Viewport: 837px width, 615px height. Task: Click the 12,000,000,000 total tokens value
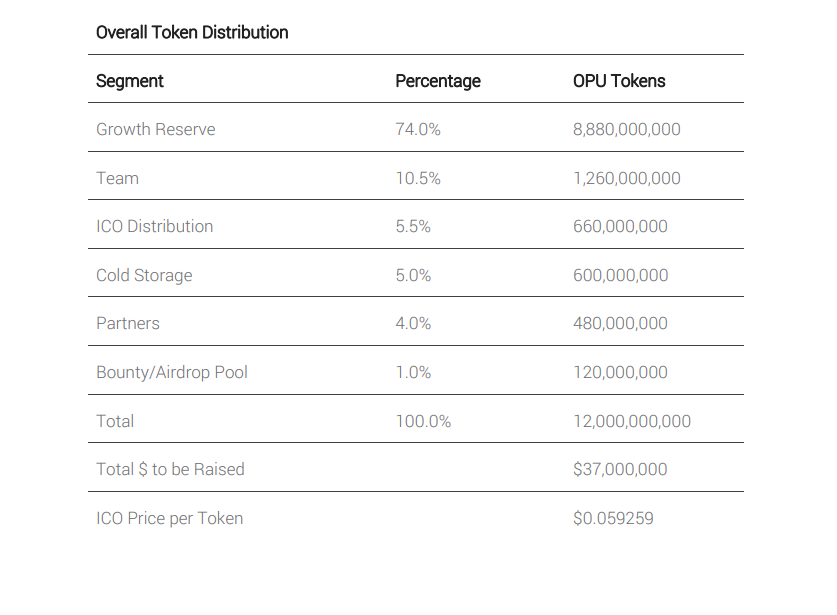[x=632, y=421]
